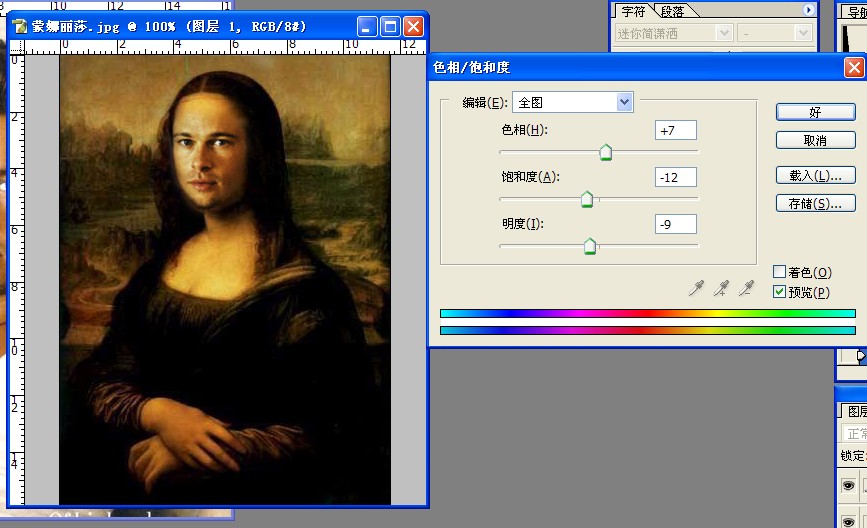
Task: Minimize the 蒙娜丽莎.jpg document window
Action: [367, 26]
